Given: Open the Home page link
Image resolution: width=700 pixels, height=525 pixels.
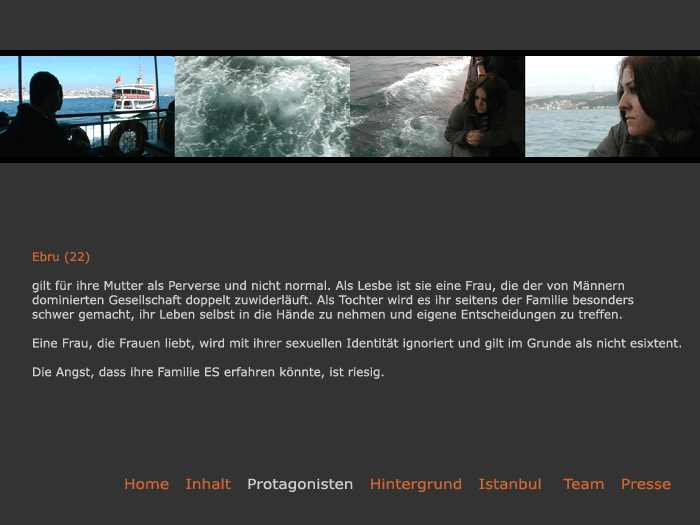Looking at the screenshot, I should coord(146,484).
